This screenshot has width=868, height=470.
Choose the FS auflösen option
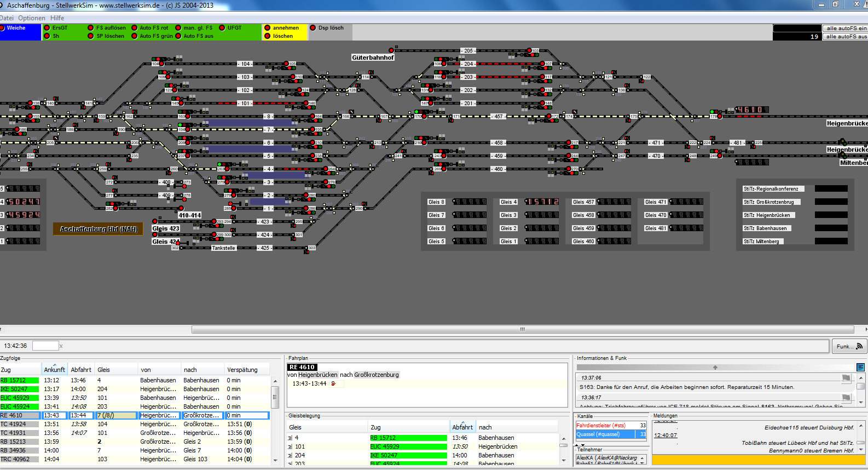point(91,28)
